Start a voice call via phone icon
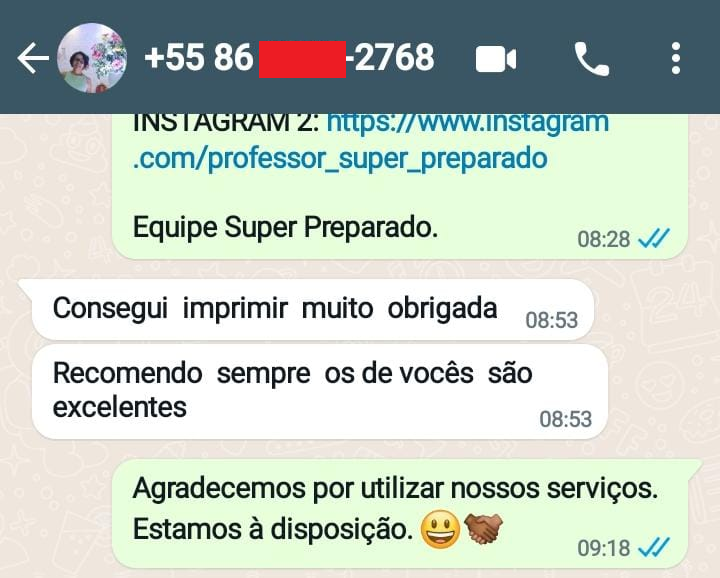 (x=591, y=58)
